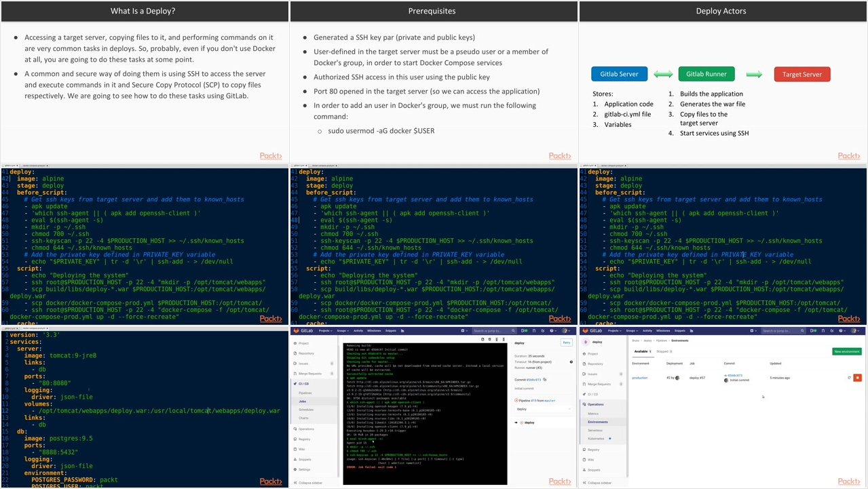The width and height of the screenshot is (868, 489).
Task: Click Scroll to top of log icon
Action: [x=497, y=339]
